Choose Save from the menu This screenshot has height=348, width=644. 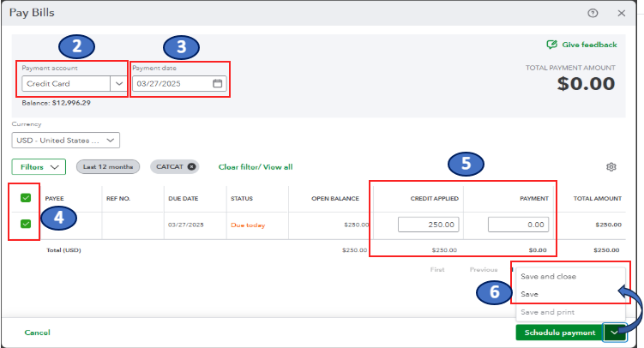coord(529,294)
